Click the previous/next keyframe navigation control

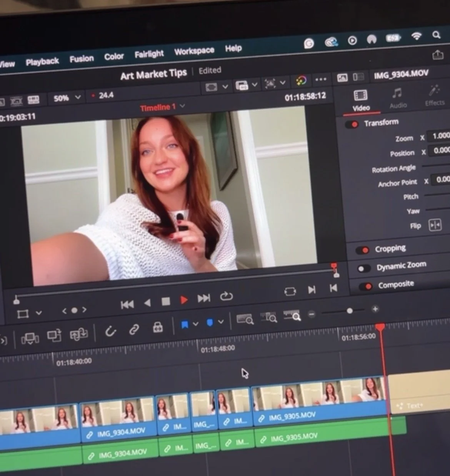click(74, 310)
